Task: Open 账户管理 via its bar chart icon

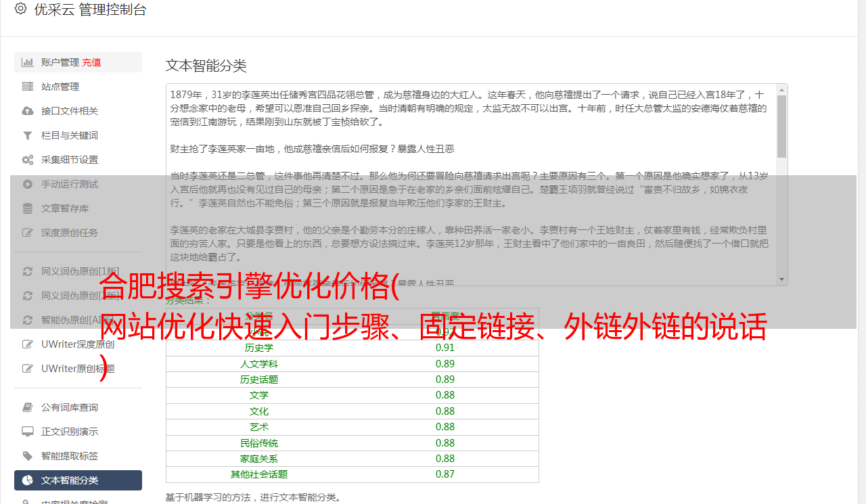Action: pos(28,62)
